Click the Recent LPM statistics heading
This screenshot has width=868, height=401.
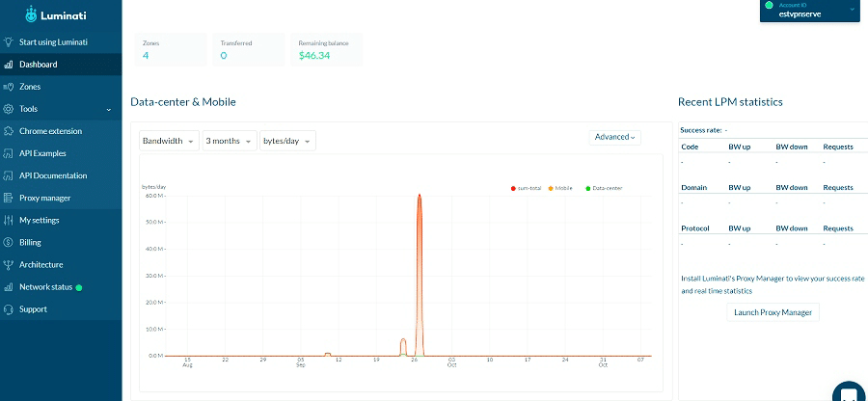click(730, 102)
